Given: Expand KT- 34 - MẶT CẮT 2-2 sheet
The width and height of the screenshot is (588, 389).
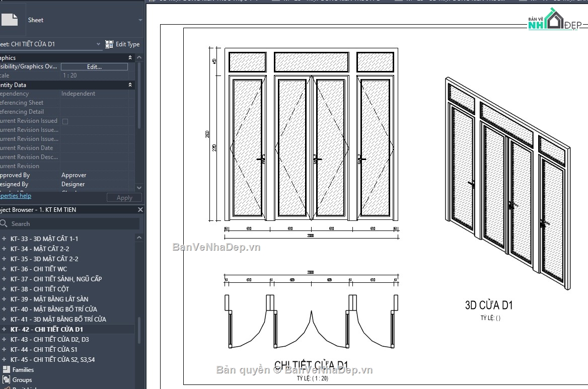Looking at the screenshot, I should point(4,249).
